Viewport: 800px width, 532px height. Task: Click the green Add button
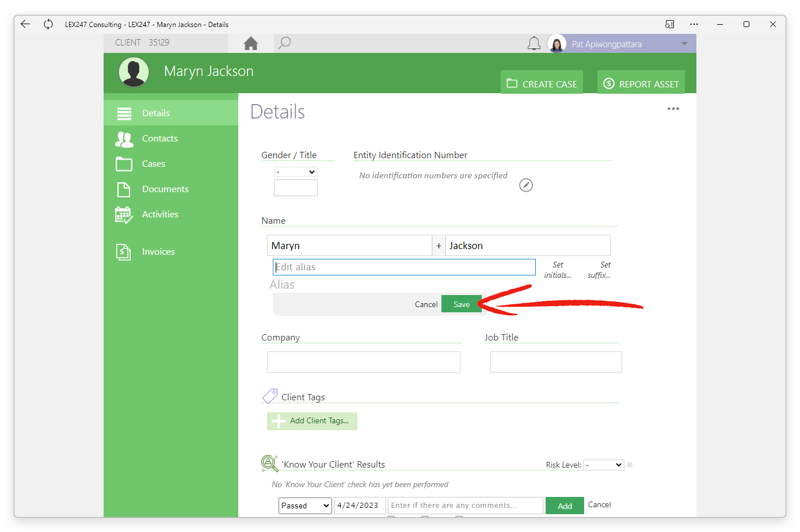[x=565, y=506]
